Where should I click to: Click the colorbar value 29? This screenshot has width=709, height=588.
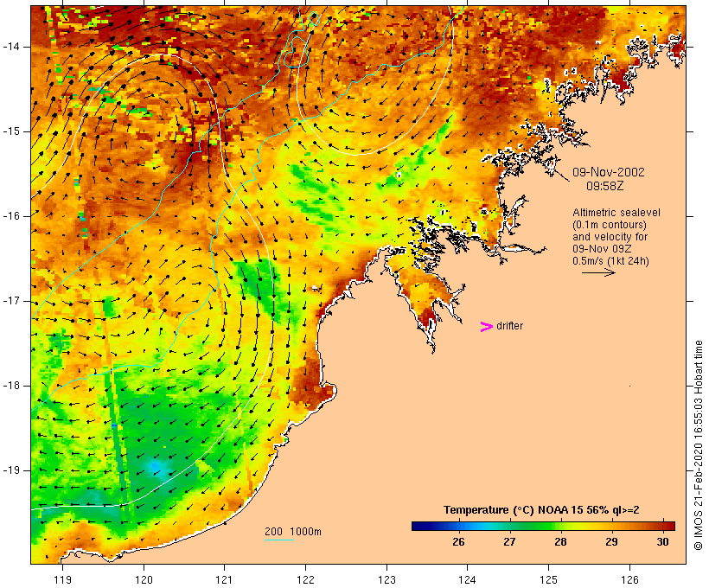[612, 542]
